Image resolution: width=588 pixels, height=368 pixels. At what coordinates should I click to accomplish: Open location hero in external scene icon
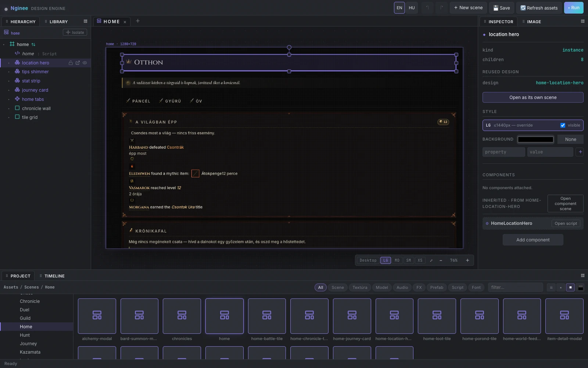point(78,63)
